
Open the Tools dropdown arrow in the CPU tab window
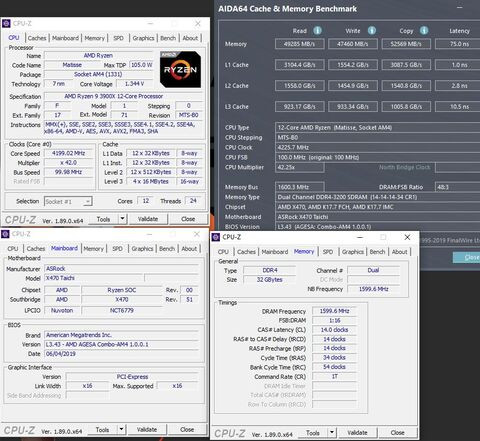tap(122, 219)
